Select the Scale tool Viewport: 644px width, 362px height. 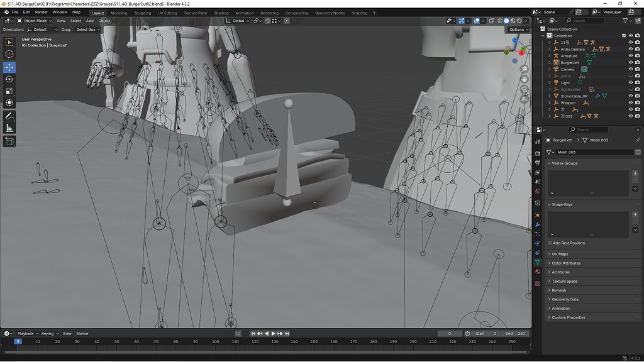(x=9, y=90)
